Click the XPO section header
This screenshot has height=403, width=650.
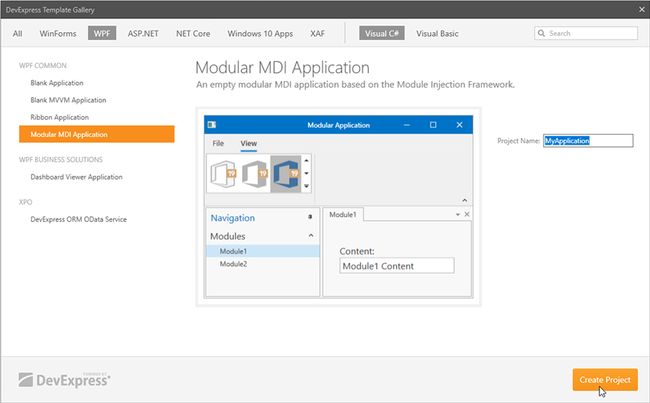[x=26, y=202]
